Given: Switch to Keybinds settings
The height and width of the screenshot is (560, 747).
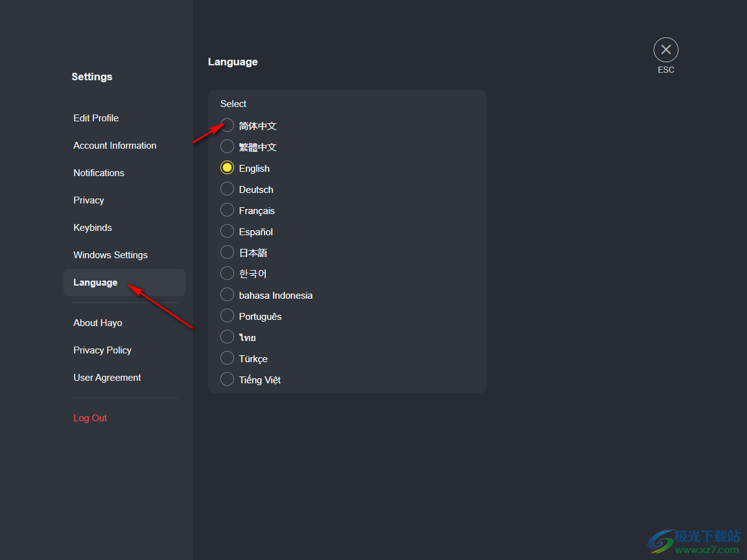Looking at the screenshot, I should (x=93, y=228).
